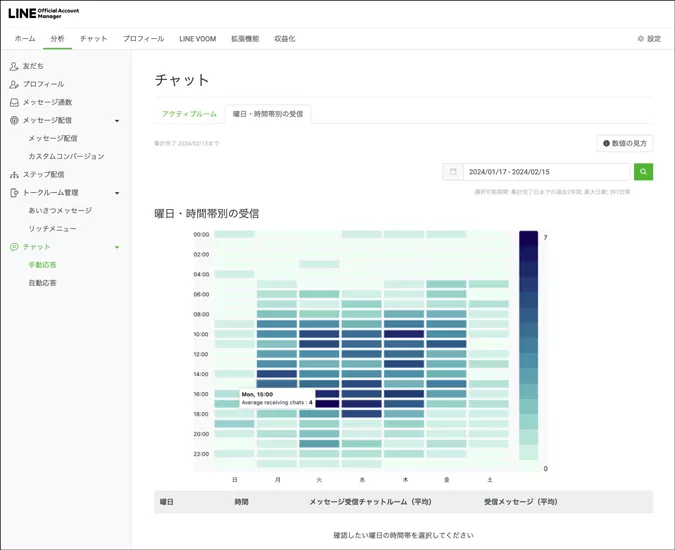Click the ステップ配信 icon in sidebar
The image size is (675, 550).
[14, 174]
